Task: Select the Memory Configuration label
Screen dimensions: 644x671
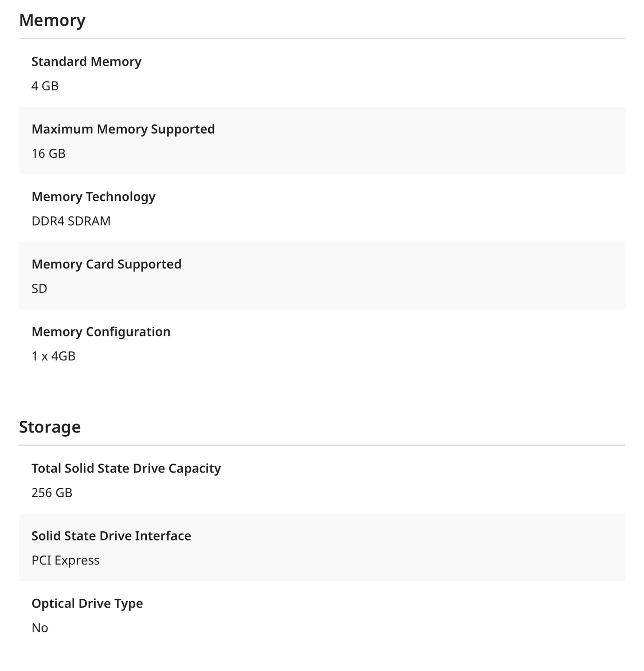Action: pyautogui.click(x=101, y=332)
